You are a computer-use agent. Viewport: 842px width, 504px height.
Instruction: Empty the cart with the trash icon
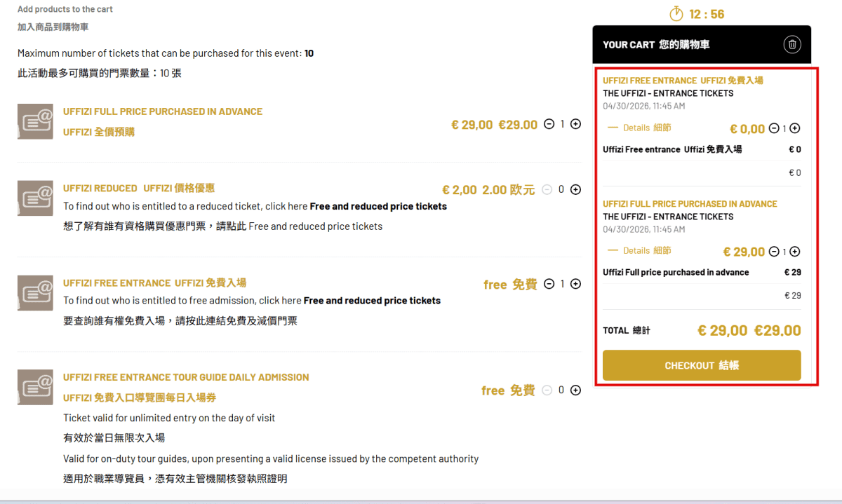coord(792,45)
